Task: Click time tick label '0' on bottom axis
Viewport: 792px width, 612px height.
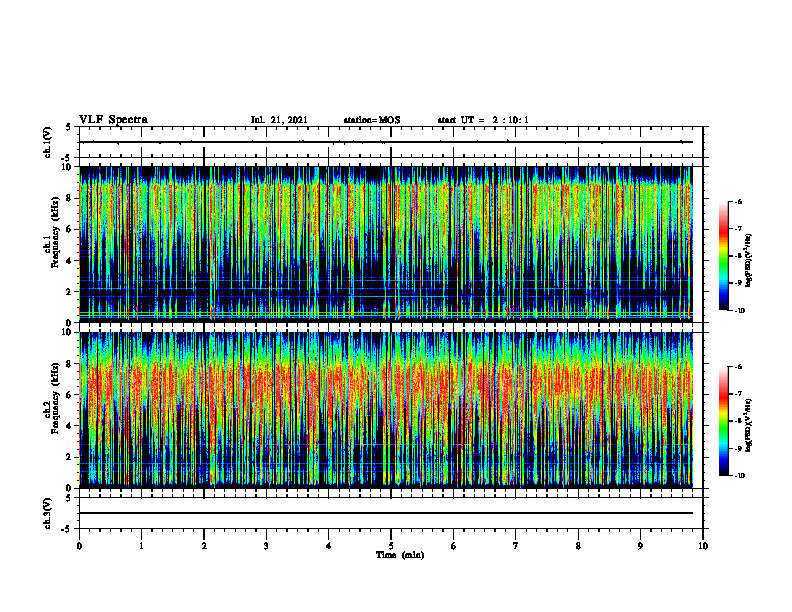Action: [x=79, y=546]
